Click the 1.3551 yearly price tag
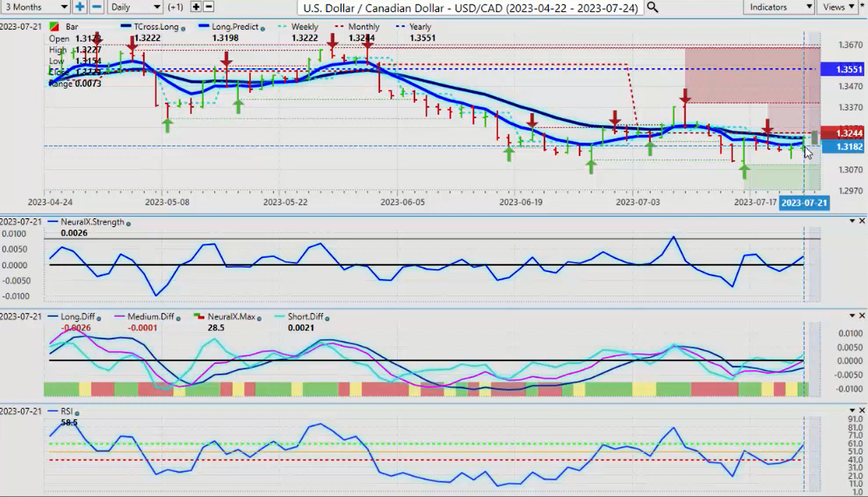 click(x=841, y=70)
